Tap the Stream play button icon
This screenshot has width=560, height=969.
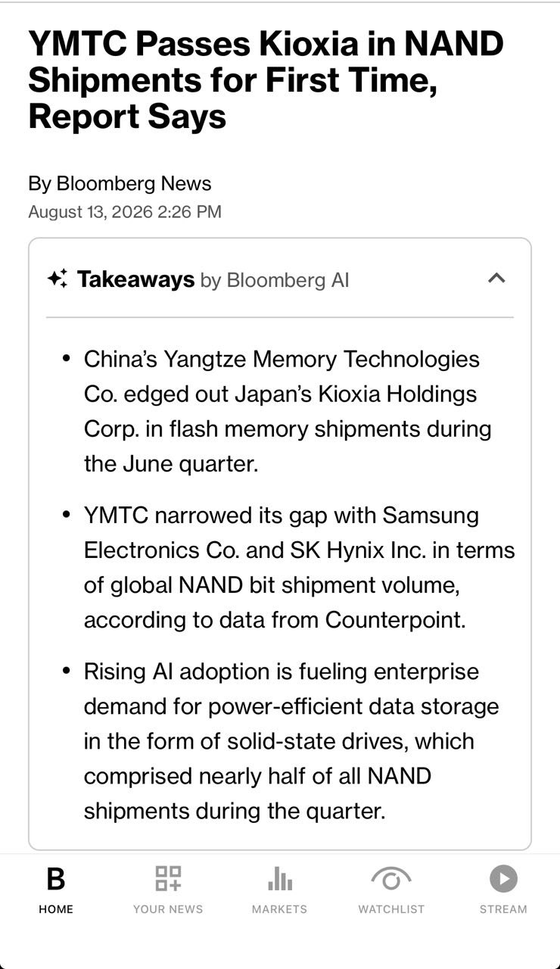point(503,879)
